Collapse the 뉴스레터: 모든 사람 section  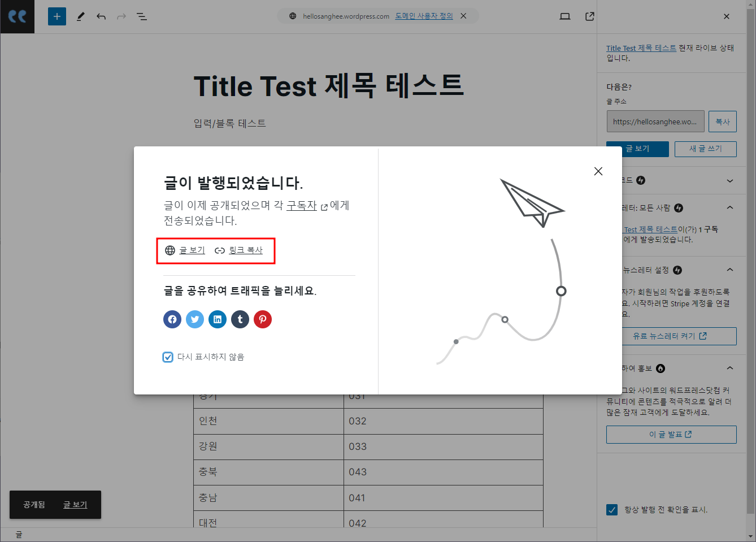point(730,207)
